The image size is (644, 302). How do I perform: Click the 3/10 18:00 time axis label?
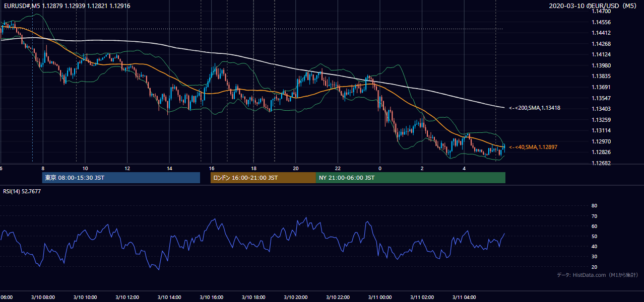(254, 297)
